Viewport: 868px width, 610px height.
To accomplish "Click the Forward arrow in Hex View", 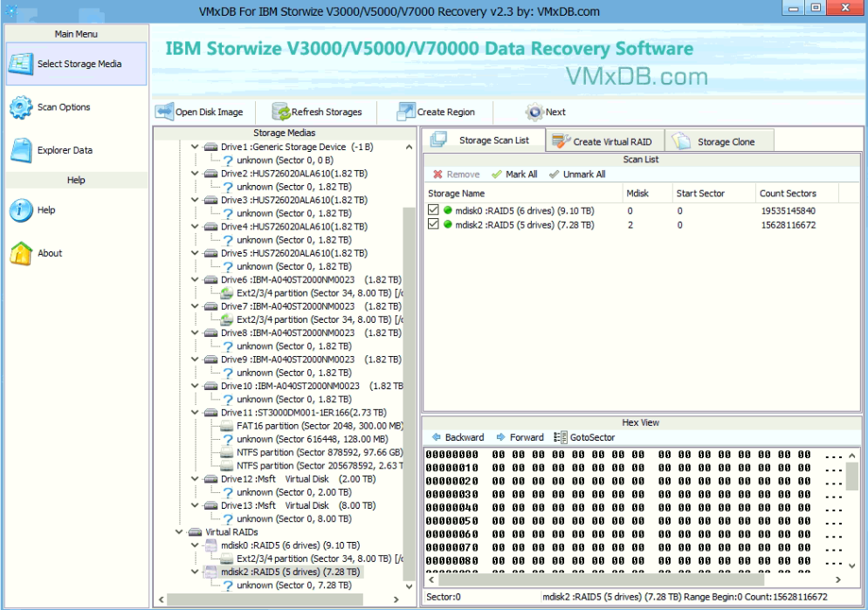I will [500, 437].
